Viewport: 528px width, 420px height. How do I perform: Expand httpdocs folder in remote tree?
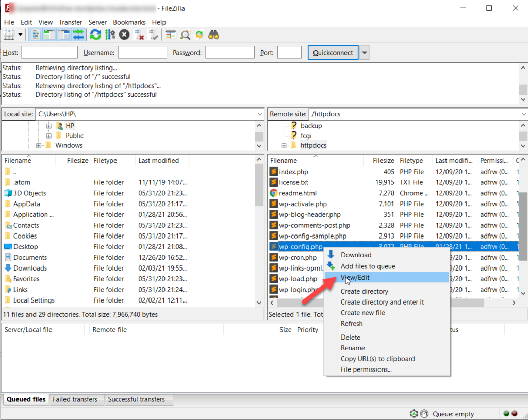click(284, 145)
